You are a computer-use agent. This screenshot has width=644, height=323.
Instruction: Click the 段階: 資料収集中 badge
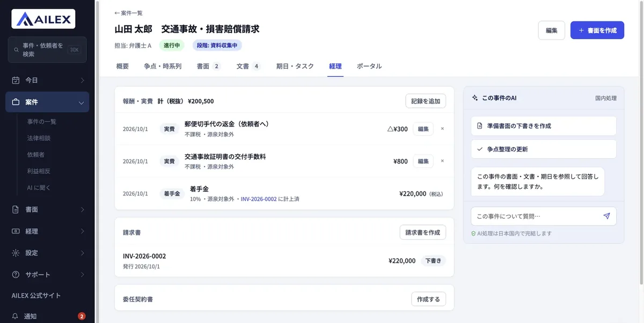pos(217,46)
